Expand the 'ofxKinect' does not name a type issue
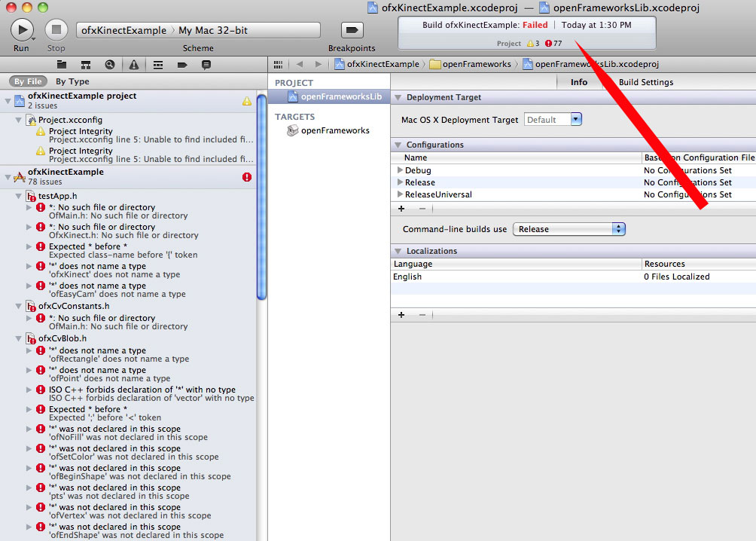Screen dimensions: 756x541 29,266
